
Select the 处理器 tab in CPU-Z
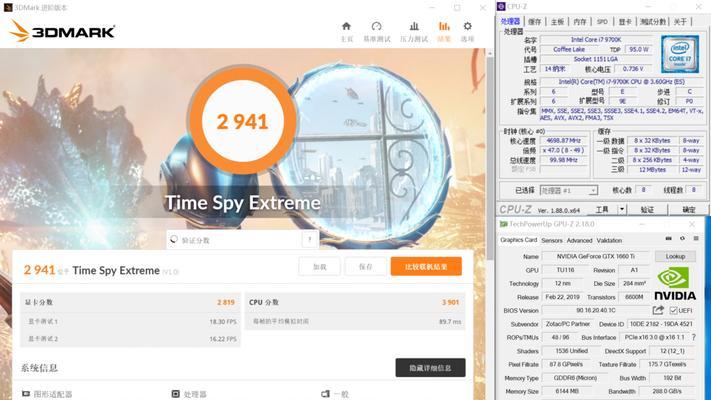coord(511,21)
